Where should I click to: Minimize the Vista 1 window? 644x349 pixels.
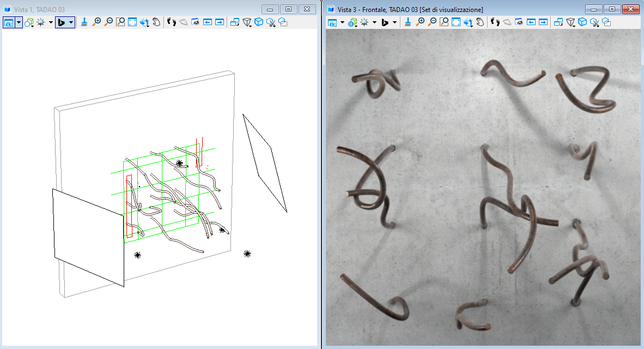(x=270, y=9)
